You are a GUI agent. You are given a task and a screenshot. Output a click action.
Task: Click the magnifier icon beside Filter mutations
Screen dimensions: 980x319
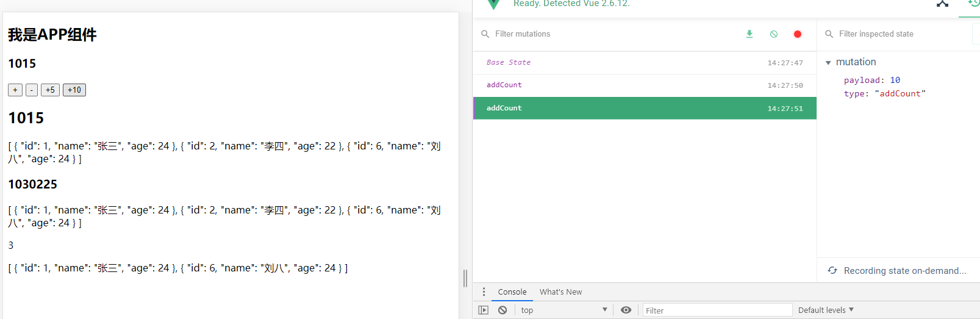pyautogui.click(x=485, y=34)
